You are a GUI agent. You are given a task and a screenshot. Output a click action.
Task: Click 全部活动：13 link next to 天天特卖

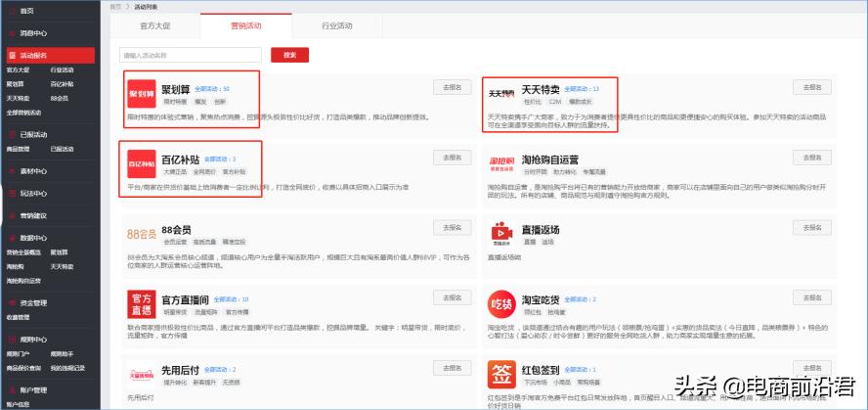click(x=582, y=89)
